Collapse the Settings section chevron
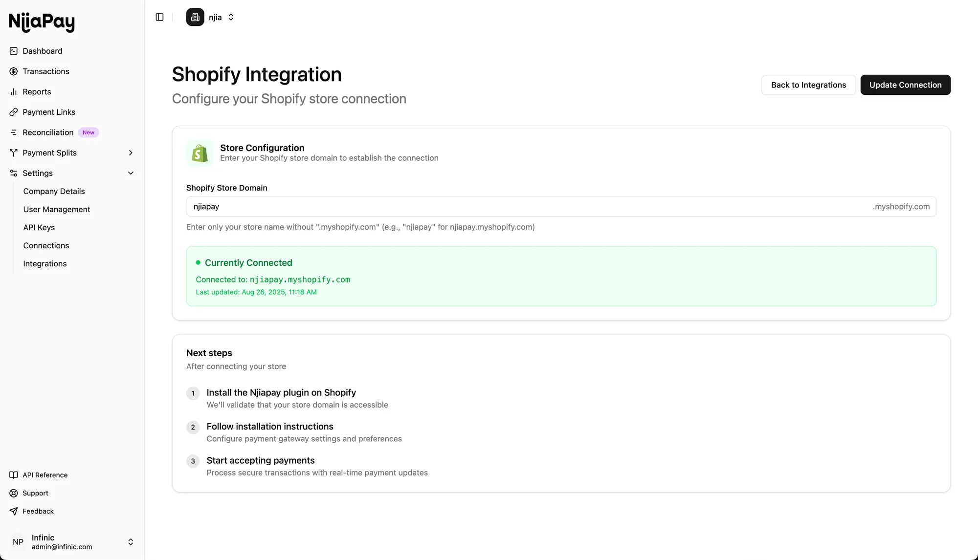This screenshot has height=560, width=978. click(x=131, y=173)
